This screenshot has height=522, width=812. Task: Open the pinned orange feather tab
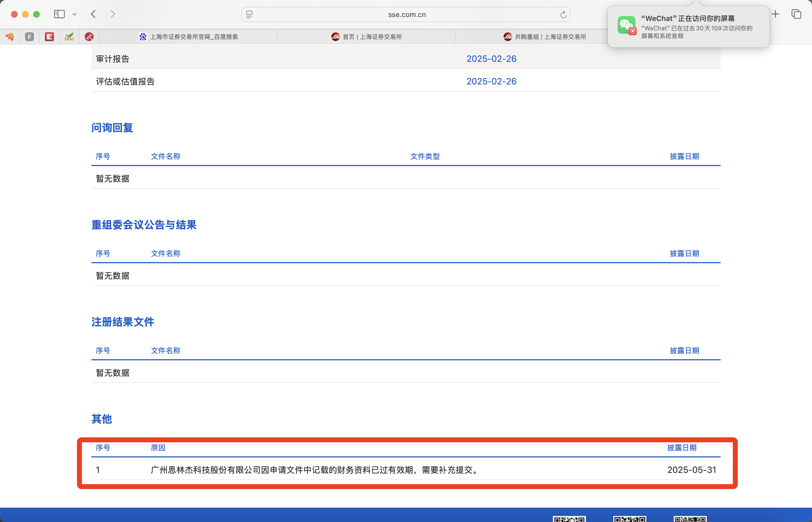10,37
